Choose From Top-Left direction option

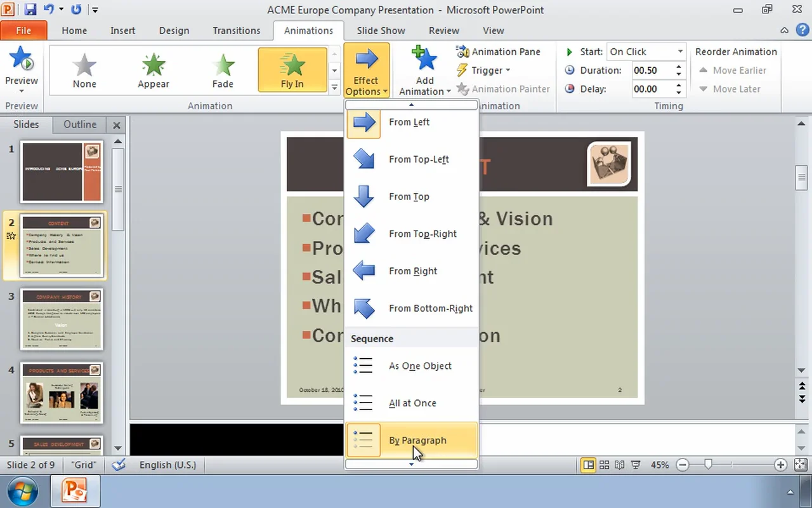(x=411, y=159)
